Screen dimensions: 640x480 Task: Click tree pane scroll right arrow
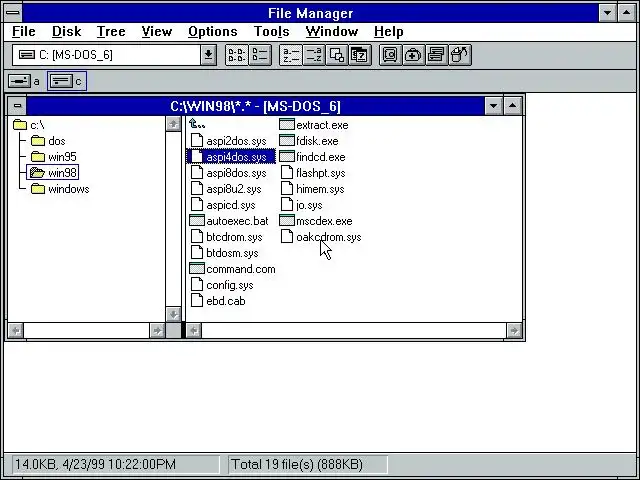[157, 330]
